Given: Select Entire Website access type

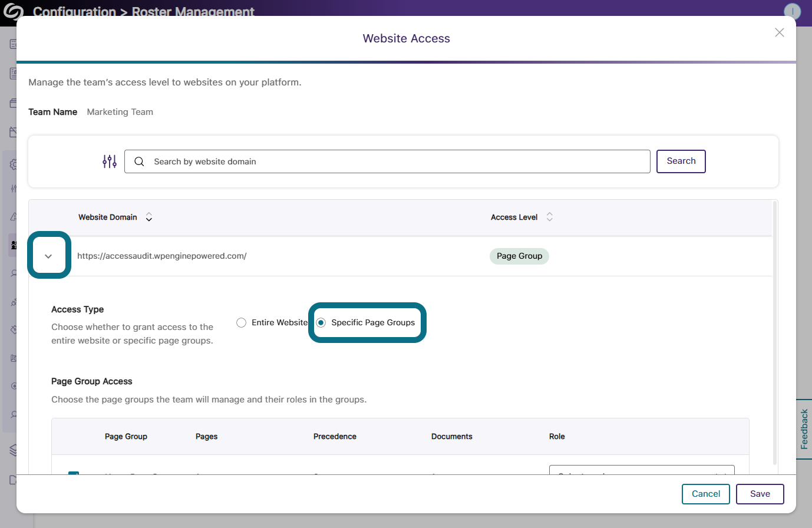Looking at the screenshot, I should (241, 322).
